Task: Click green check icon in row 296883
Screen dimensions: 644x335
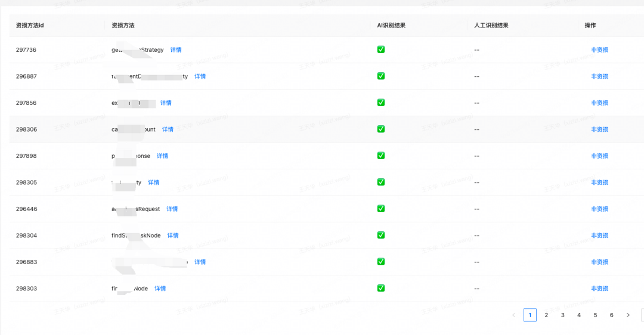Action: tap(380, 262)
